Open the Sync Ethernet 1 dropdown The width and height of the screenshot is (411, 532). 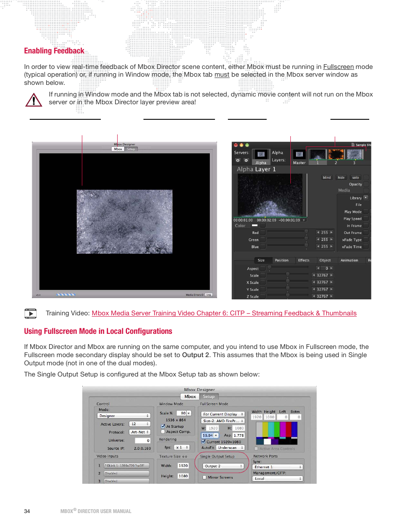pyautogui.click(x=278, y=467)
